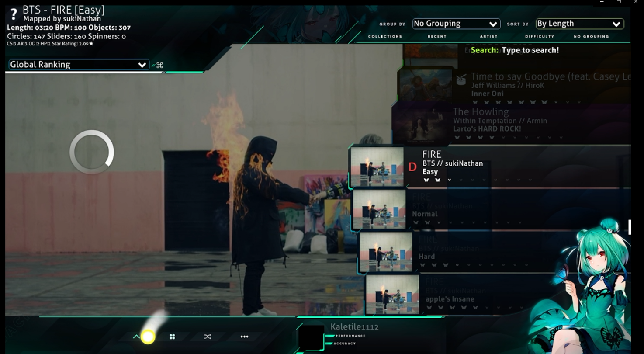This screenshot has width=644, height=354.
Task: Switch to the Artist tab
Action: pyautogui.click(x=488, y=37)
